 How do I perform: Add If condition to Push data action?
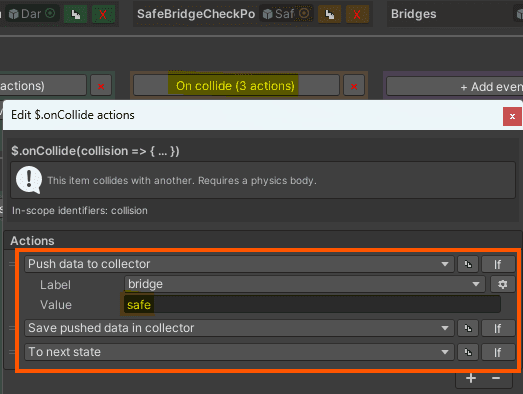[x=498, y=264]
